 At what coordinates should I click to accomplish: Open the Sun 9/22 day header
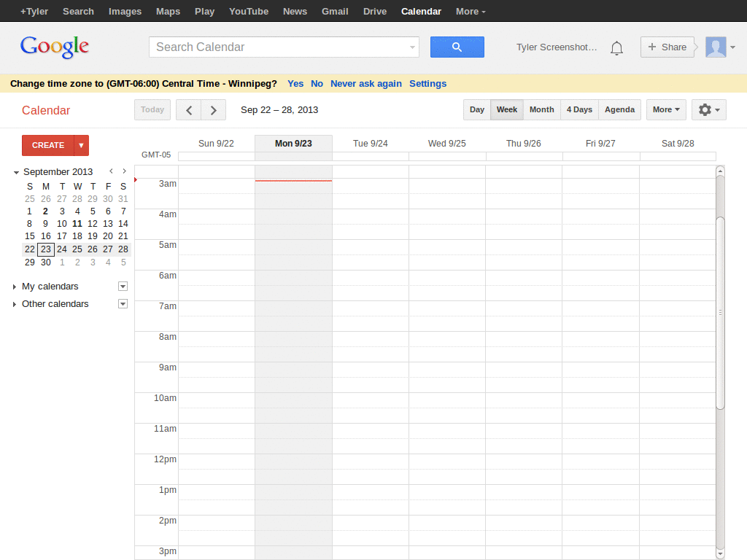(x=216, y=144)
